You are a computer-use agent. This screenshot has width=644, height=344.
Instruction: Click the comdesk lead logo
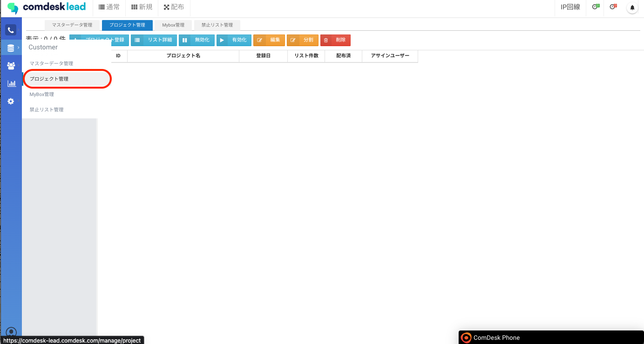click(47, 7)
